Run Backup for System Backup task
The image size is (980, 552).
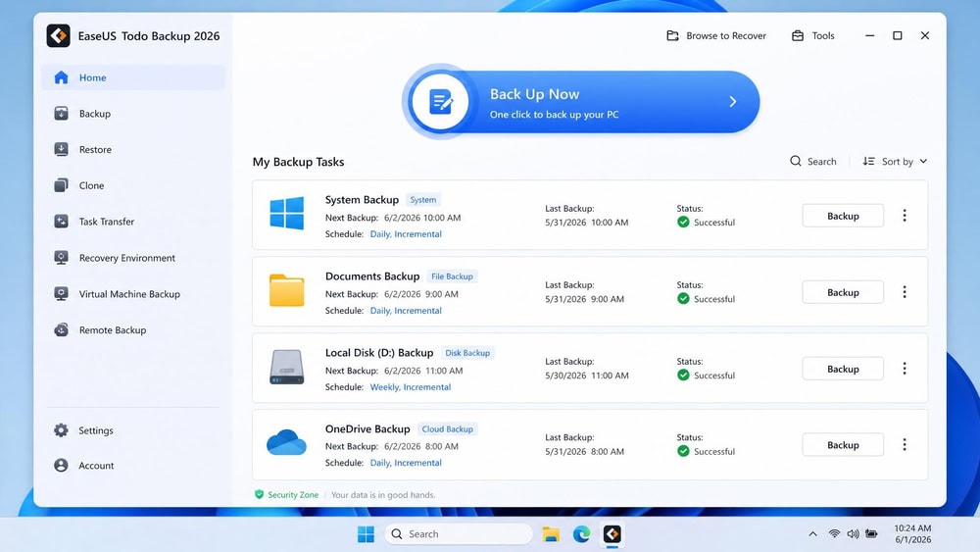843,216
